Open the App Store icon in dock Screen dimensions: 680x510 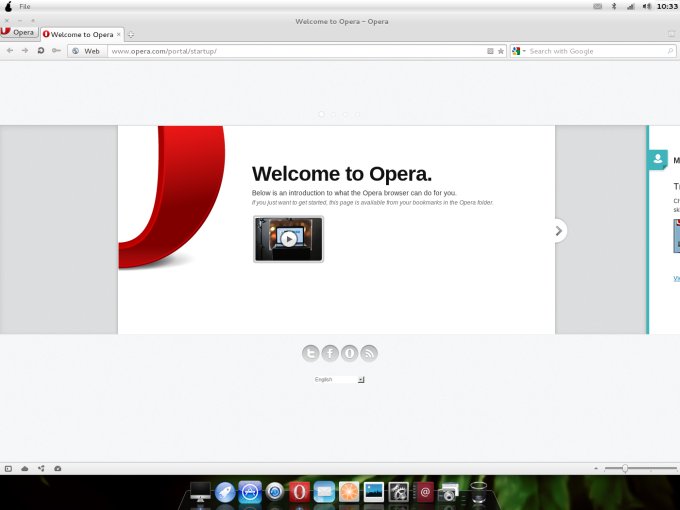[250, 492]
